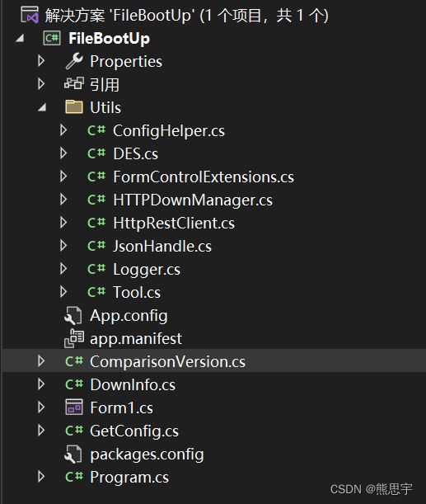
Task: Click the C# project icon for FileBootUp
Action: pyautogui.click(x=52, y=38)
